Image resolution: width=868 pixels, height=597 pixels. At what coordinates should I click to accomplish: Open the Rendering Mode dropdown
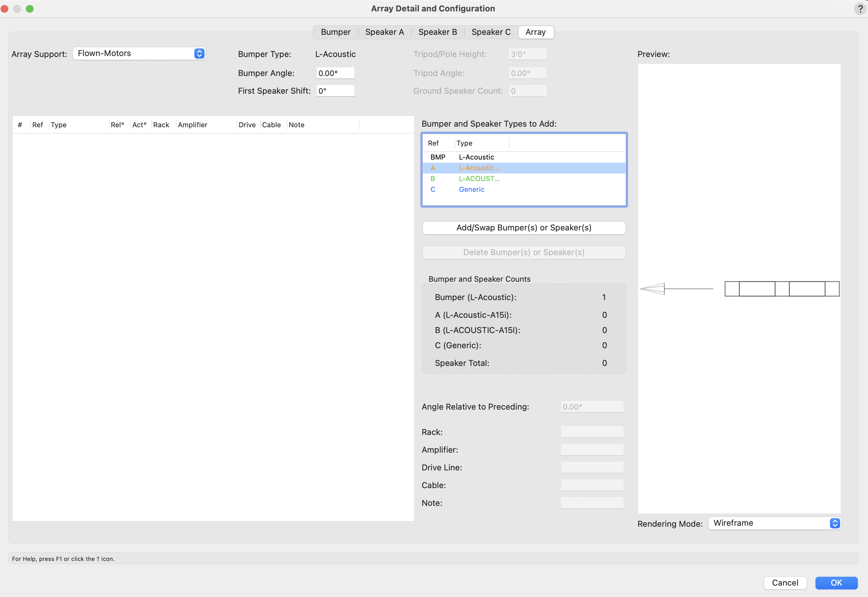coord(774,523)
